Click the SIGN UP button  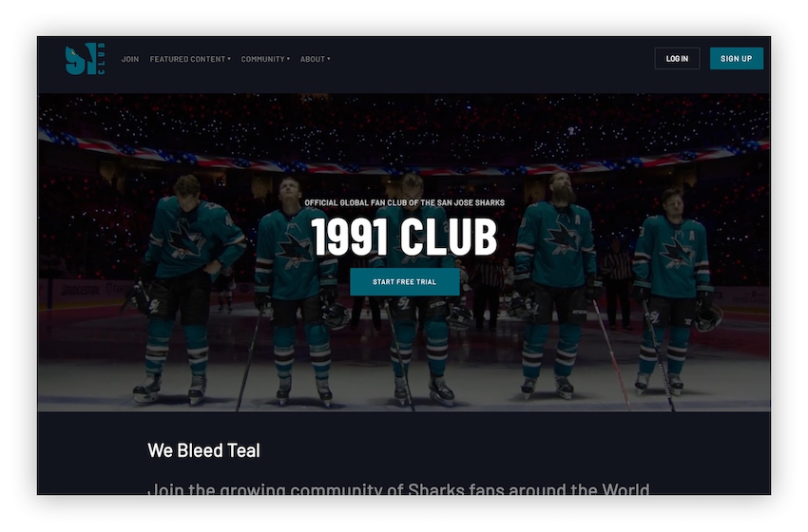tap(736, 59)
